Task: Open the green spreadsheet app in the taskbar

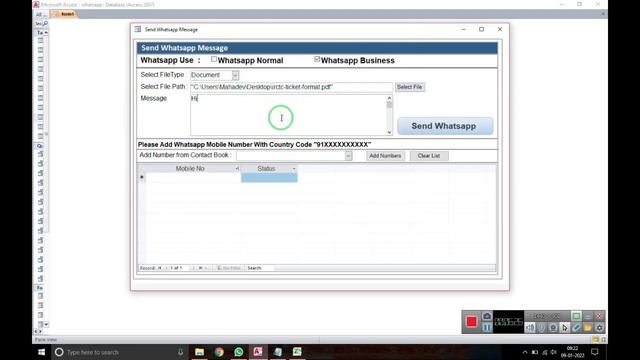Action: (297, 352)
